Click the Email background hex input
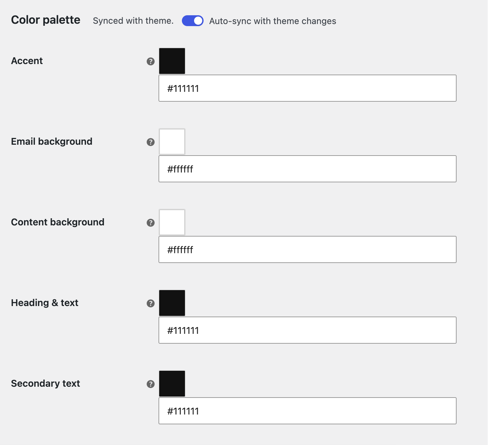The height and width of the screenshot is (445, 504). point(308,169)
